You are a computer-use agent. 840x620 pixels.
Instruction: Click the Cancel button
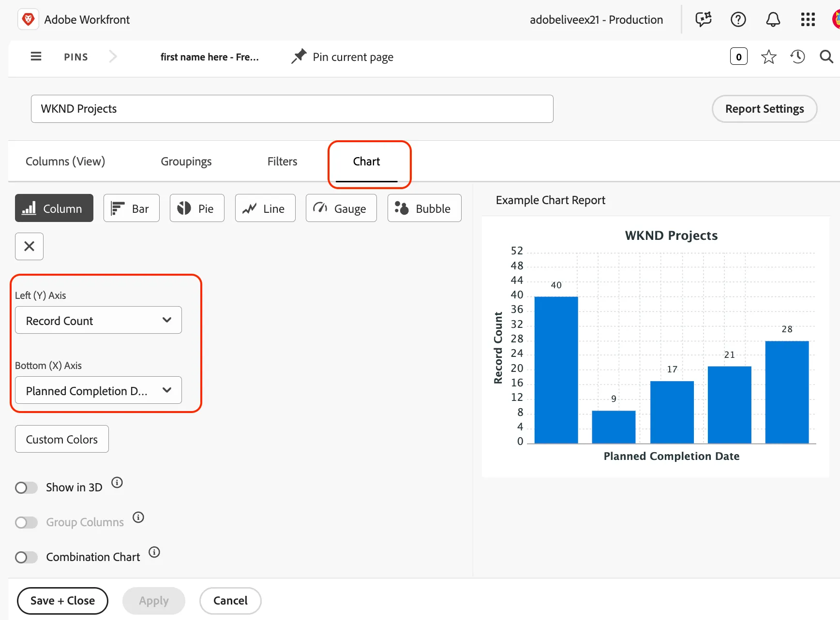[230, 601]
